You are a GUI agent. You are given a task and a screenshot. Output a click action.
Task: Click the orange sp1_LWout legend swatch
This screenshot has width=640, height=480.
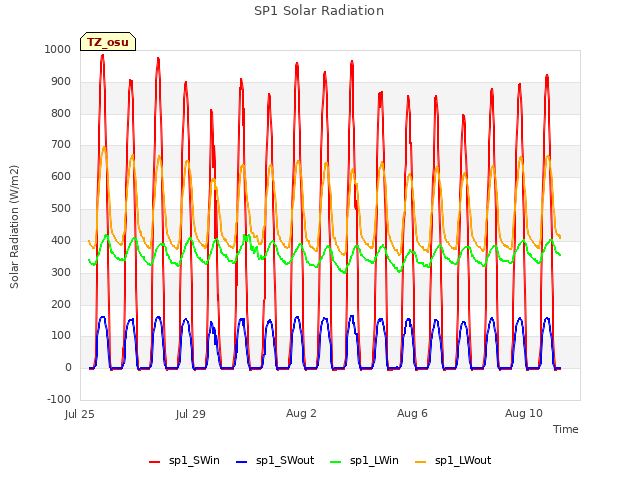coord(420,461)
